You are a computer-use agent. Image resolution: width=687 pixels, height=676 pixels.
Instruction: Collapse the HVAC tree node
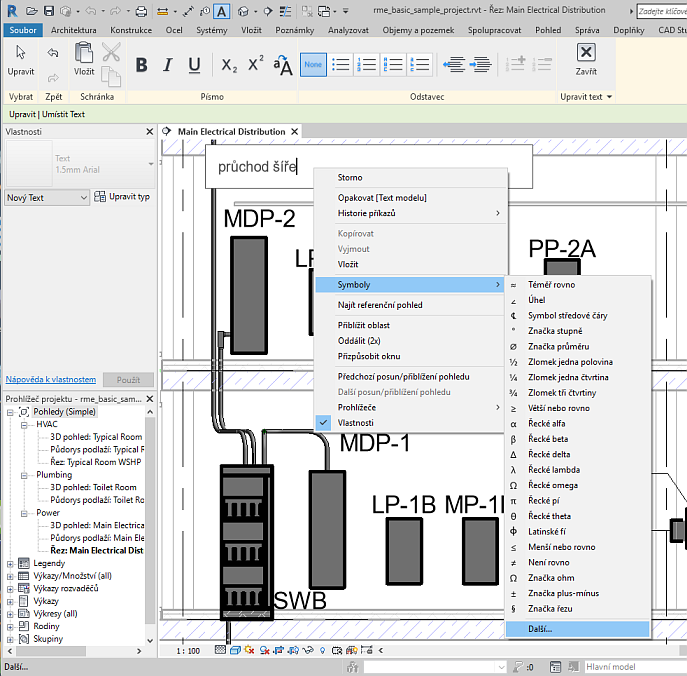[x=24, y=424]
